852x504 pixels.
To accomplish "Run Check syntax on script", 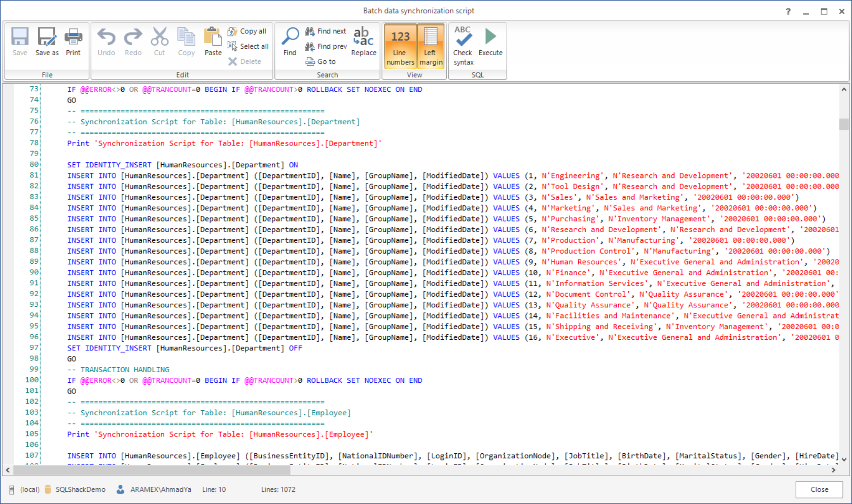I will (463, 46).
